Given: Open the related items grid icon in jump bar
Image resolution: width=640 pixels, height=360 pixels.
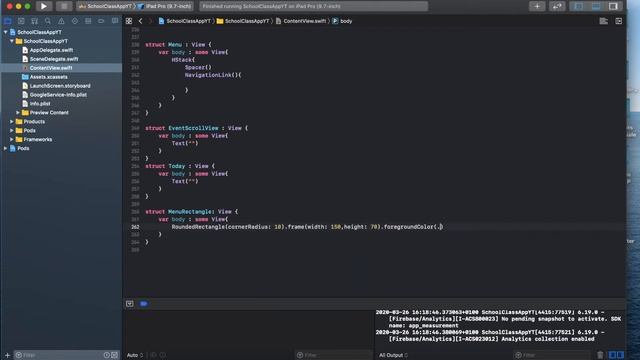Looking at the screenshot, I should click(129, 21).
